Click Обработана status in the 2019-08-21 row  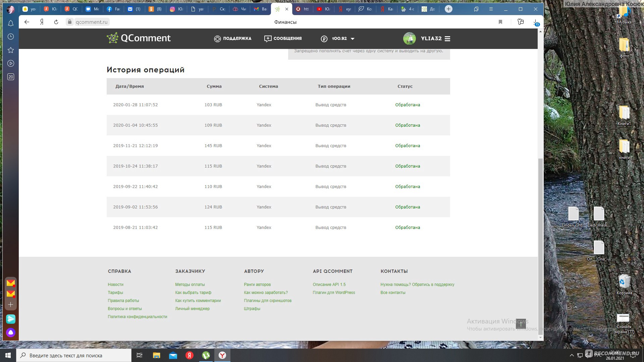click(x=408, y=227)
